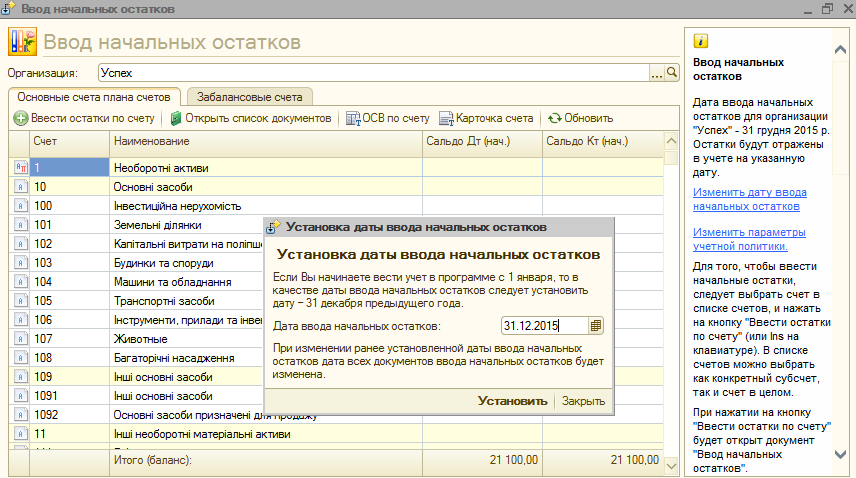Click the green plus 'Ввести остатки по счету' icon

click(20, 118)
